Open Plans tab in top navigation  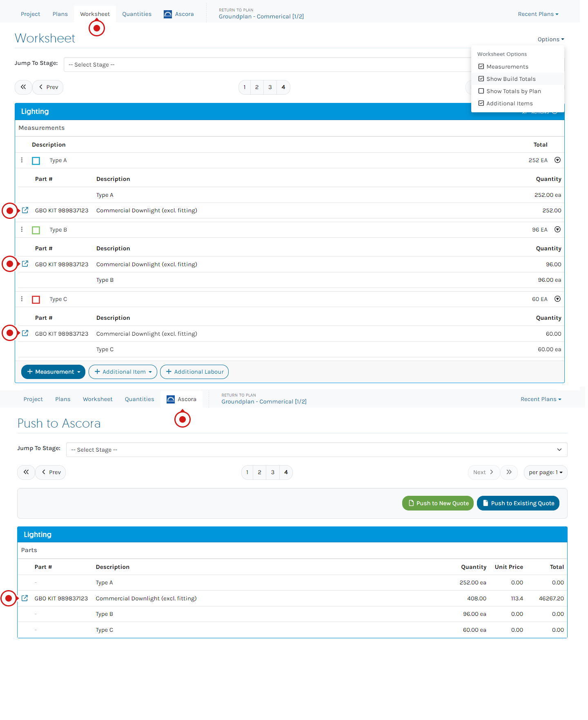60,14
